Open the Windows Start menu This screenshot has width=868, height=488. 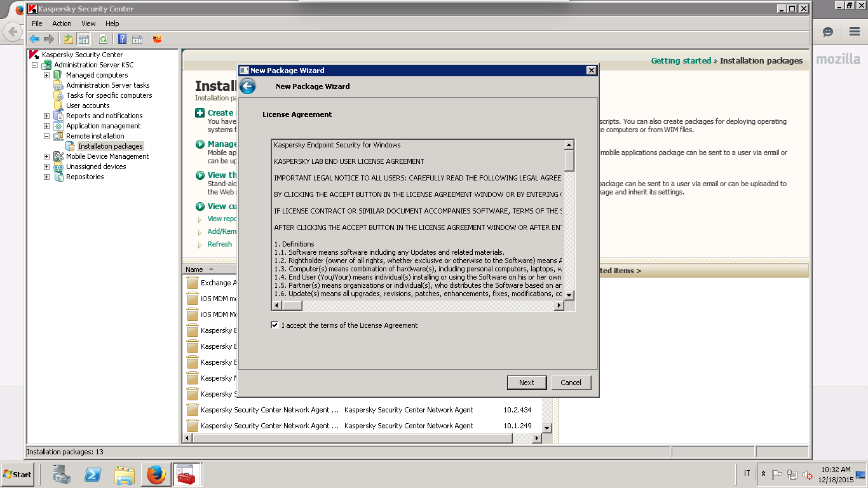17,474
